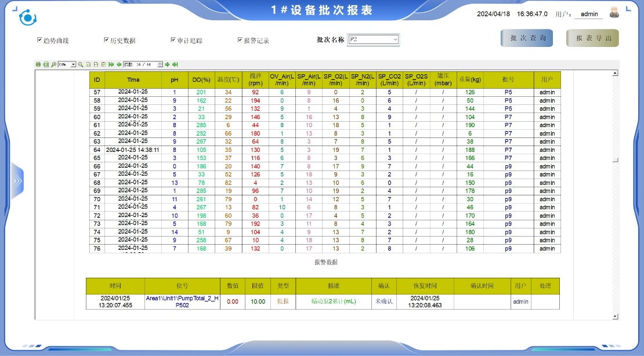The height and width of the screenshot is (356, 644).
Task: Click the app logo in top-left corner
Action: [x=27, y=18]
